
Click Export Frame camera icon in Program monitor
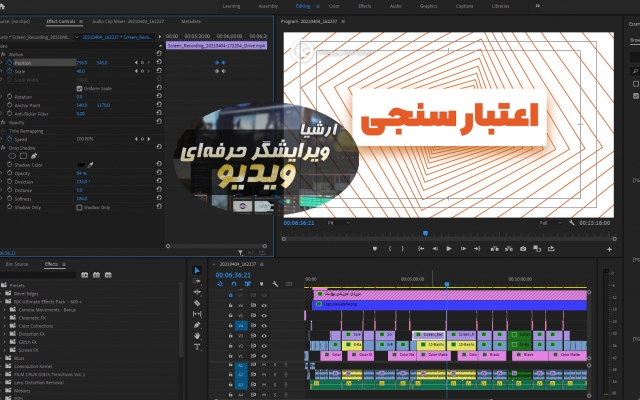(523, 249)
